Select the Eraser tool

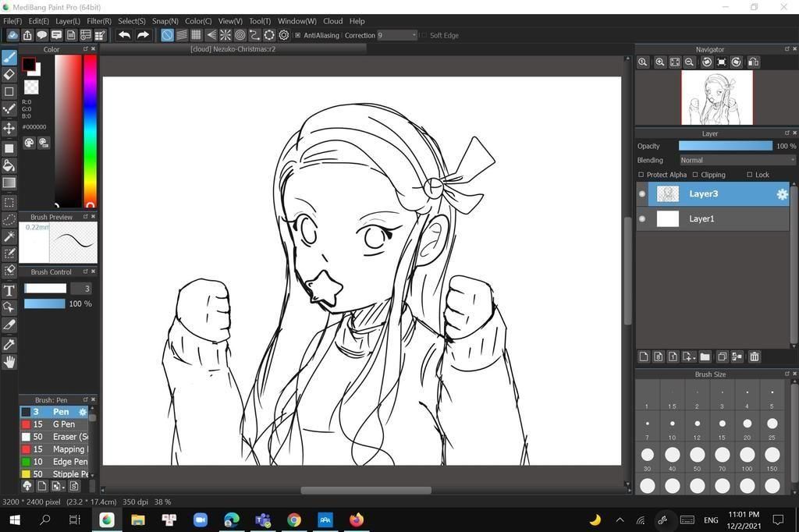pyautogui.click(x=9, y=74)
